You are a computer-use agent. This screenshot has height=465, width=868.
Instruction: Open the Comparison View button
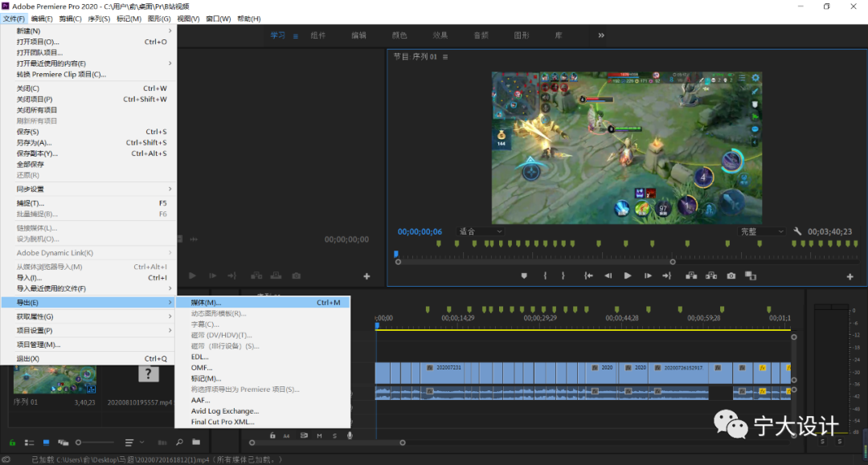click(751, 276)
